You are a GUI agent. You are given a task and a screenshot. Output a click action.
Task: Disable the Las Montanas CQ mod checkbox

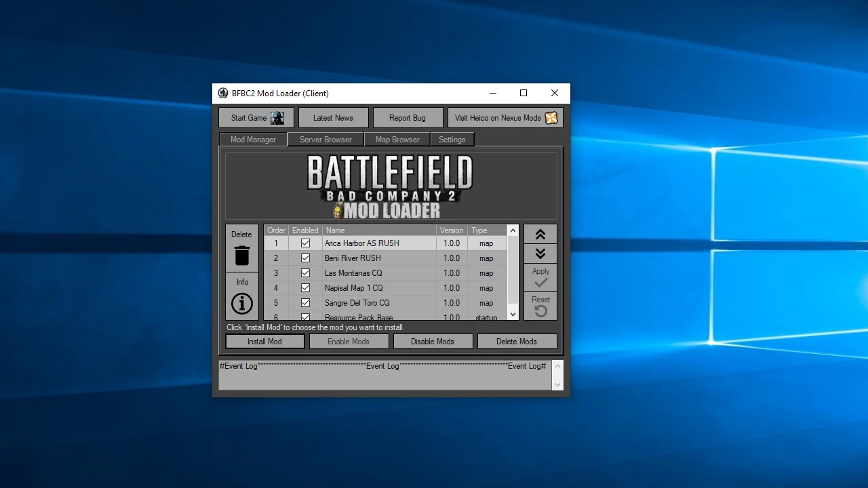click(305, 273)
